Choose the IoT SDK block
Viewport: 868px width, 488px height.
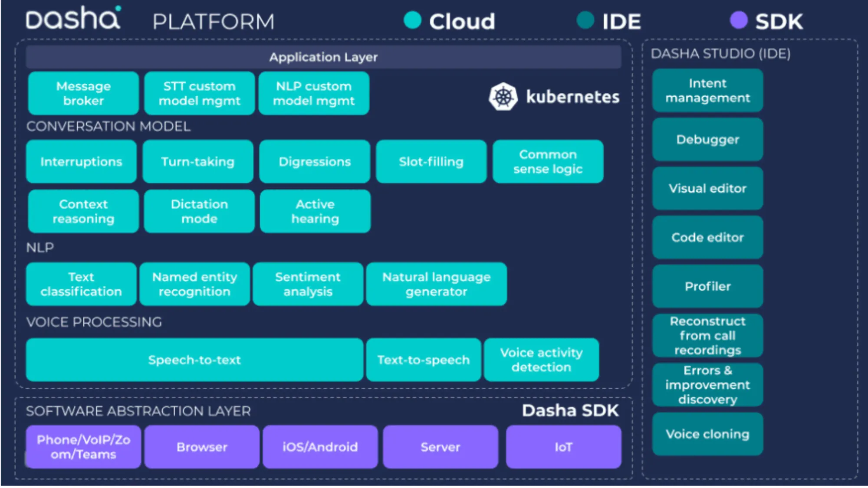563,447
